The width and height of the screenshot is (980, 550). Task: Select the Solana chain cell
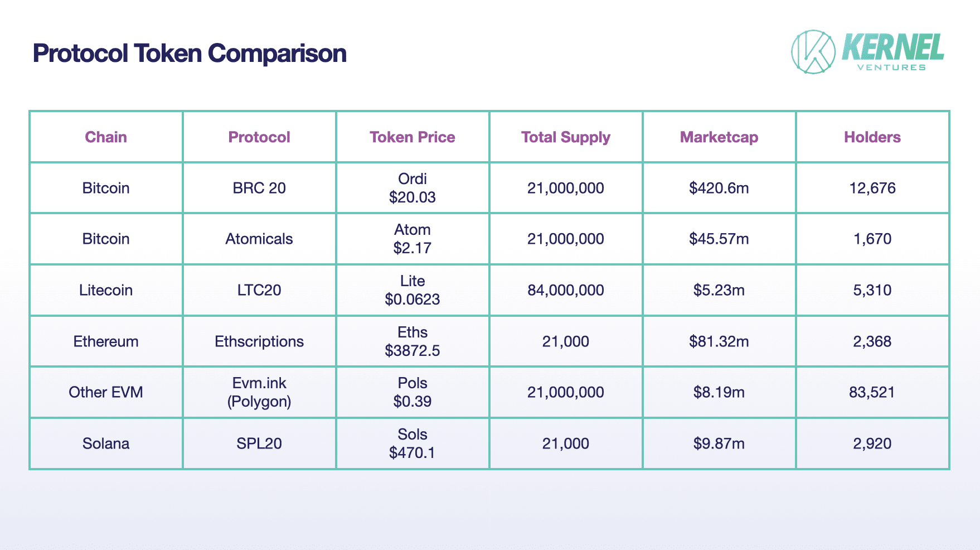click(x=106, y=443)
